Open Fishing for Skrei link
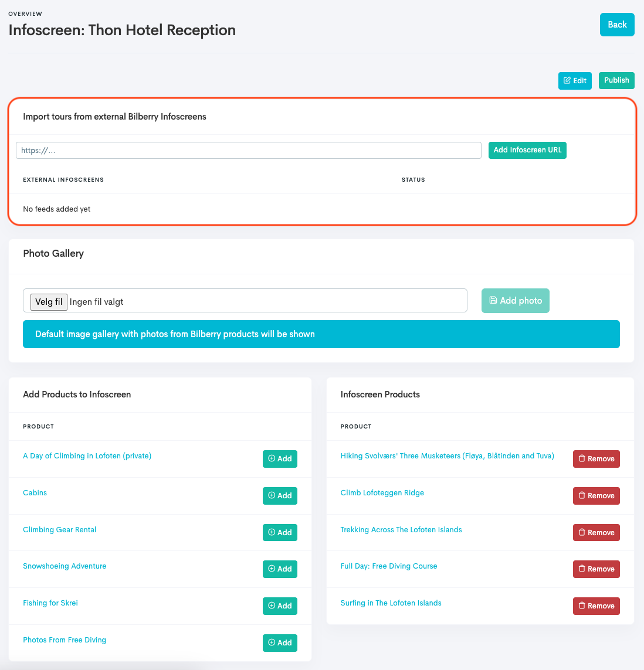Image resolution: width=644 pixels, height=670 pixels. tap(50, 603)
